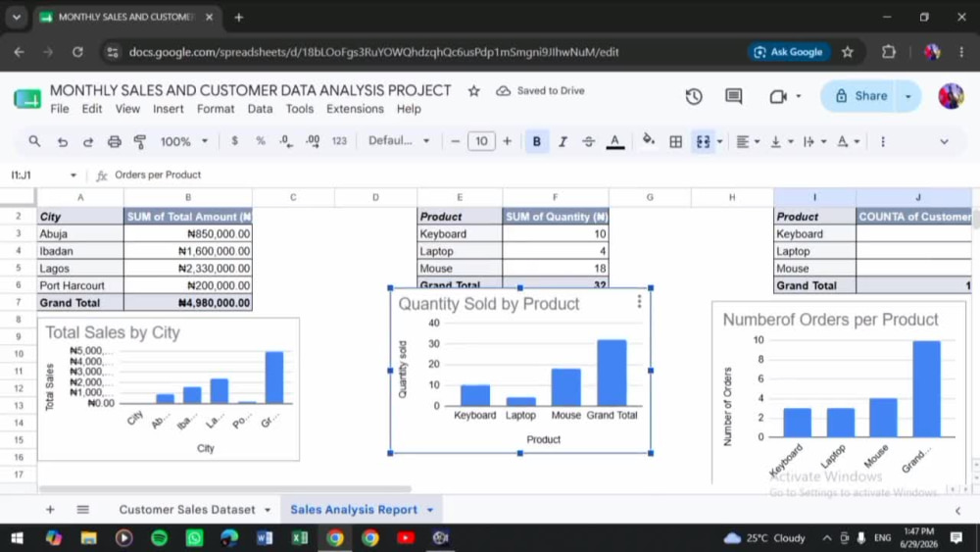Viewport: 980px width, 552px height.
Task: Open more number formats 123
Action: click(x=339, y=141)
